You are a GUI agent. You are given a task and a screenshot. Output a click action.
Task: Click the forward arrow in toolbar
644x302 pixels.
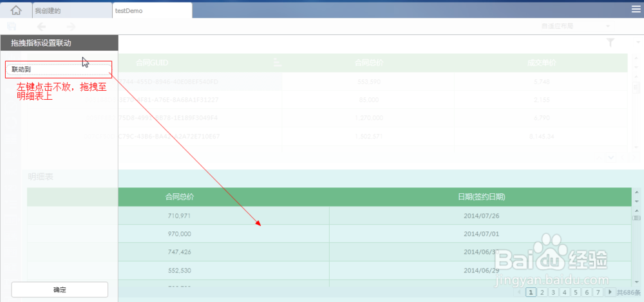click(x=71, y=26)
